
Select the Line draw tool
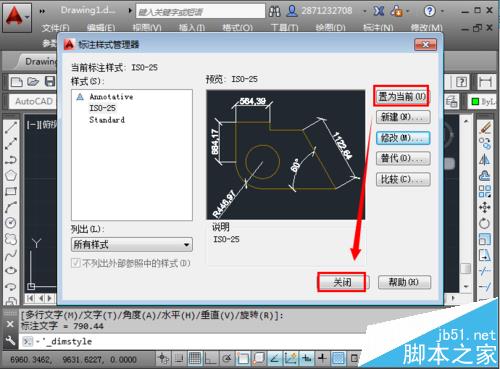coord(11,128)
